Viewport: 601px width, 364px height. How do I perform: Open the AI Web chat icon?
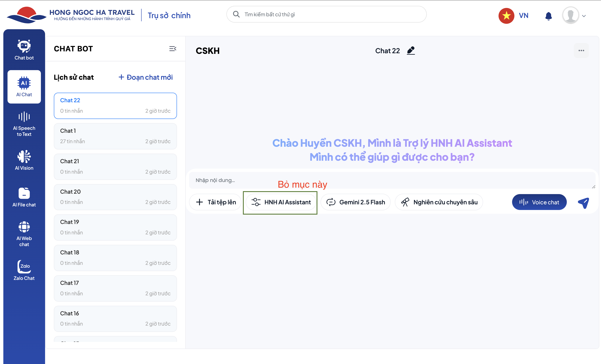(x=24, y=234)
